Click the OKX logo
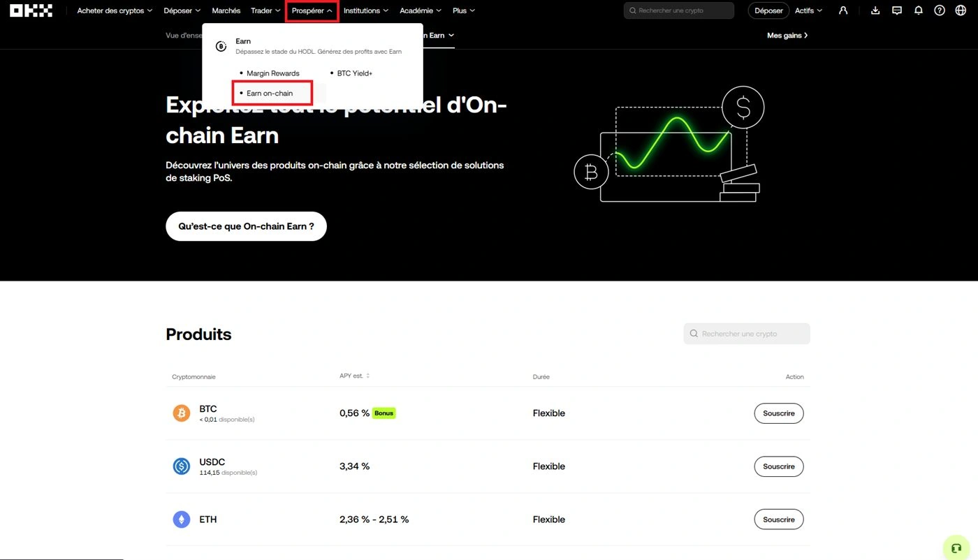 [31, 10]
